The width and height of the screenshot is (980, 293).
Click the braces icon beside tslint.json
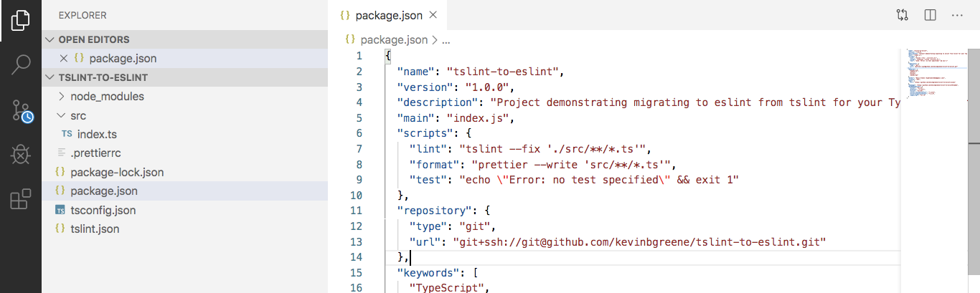(x=60, y=229)
